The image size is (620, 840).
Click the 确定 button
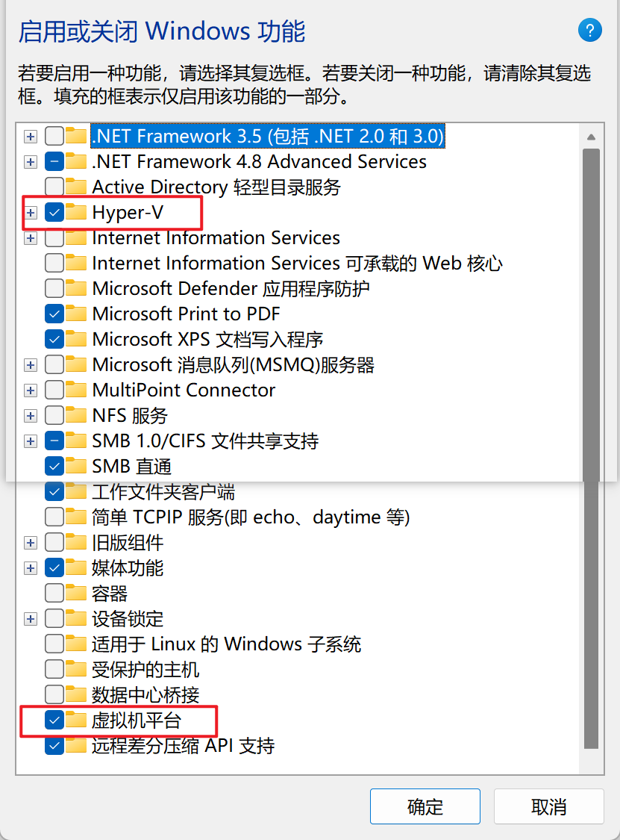click(425, 806)
